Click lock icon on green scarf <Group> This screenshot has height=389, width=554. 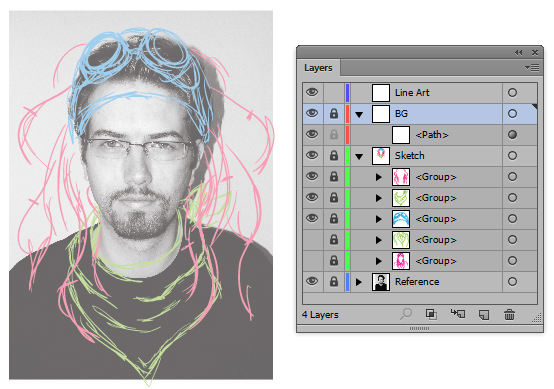point(334,198)
